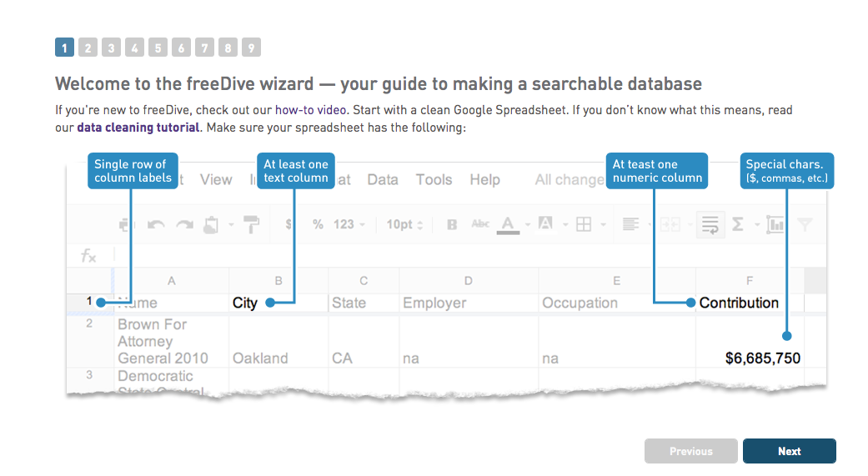The height and width of the screenshot is (476, 868).
Task: Open the Data menu
Action: [383, 179]
